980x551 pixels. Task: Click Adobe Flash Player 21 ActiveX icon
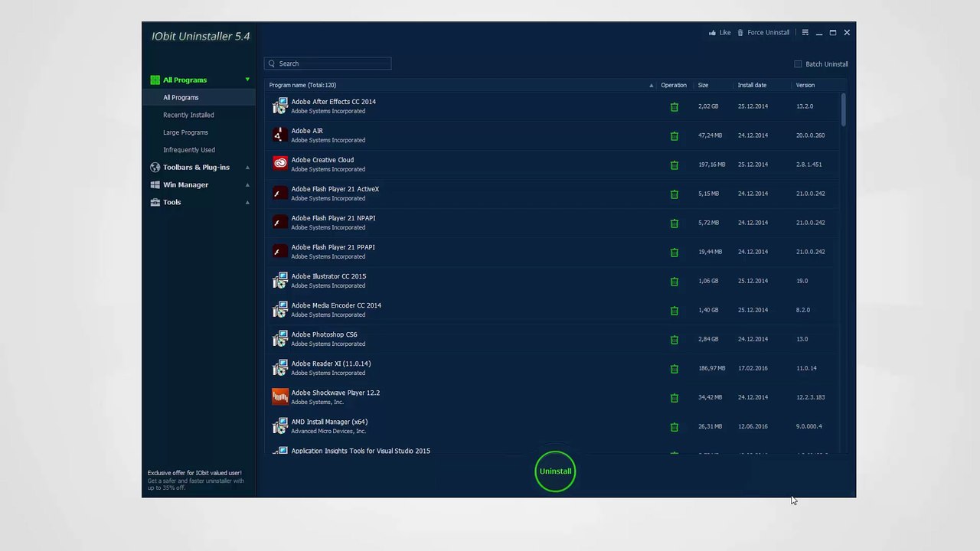click(x=280, y=194)
